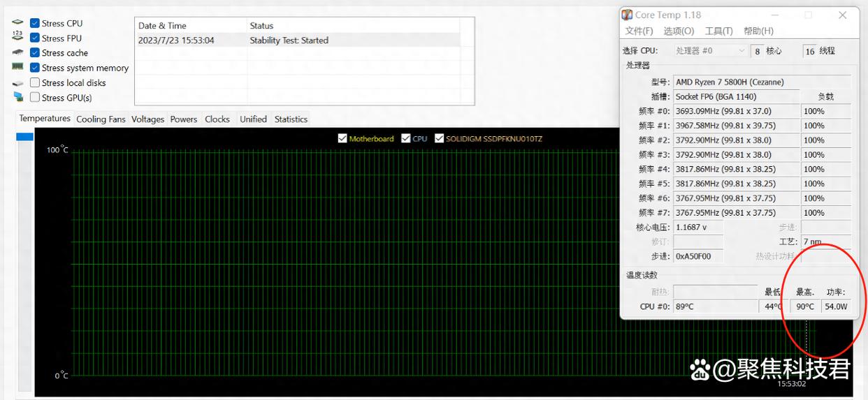This screenshot has width=868, height=400.
Task: Open the 工具(T) menu
Action: click(718, 31)
